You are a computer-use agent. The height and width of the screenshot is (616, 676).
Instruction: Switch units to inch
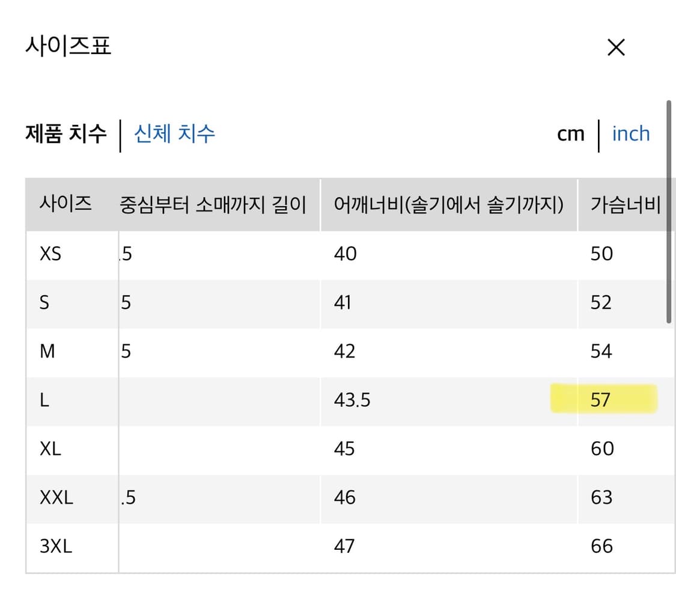630,134
